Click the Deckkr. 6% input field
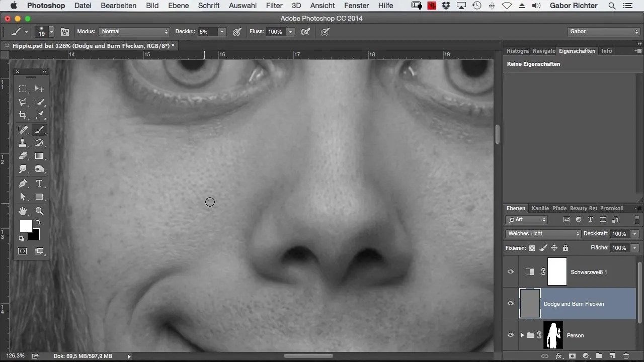Image resolution: width=644 pixels, height=362 pixels. click(x=207, y=32)
